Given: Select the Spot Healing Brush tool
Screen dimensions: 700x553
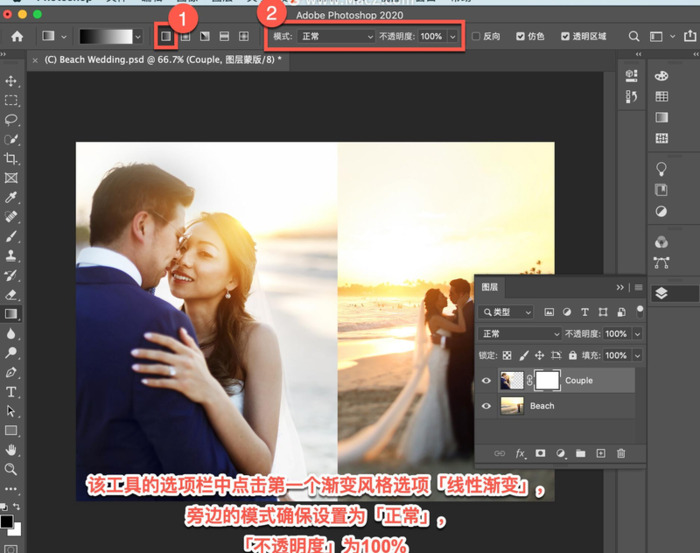Looking at the screenshot, I should [x=11, y=216].
